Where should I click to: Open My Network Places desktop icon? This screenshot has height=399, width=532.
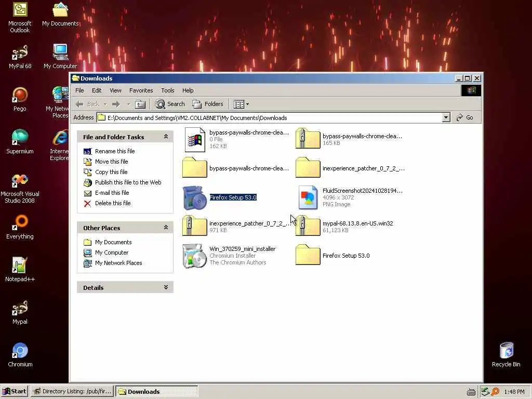(58, 102)
